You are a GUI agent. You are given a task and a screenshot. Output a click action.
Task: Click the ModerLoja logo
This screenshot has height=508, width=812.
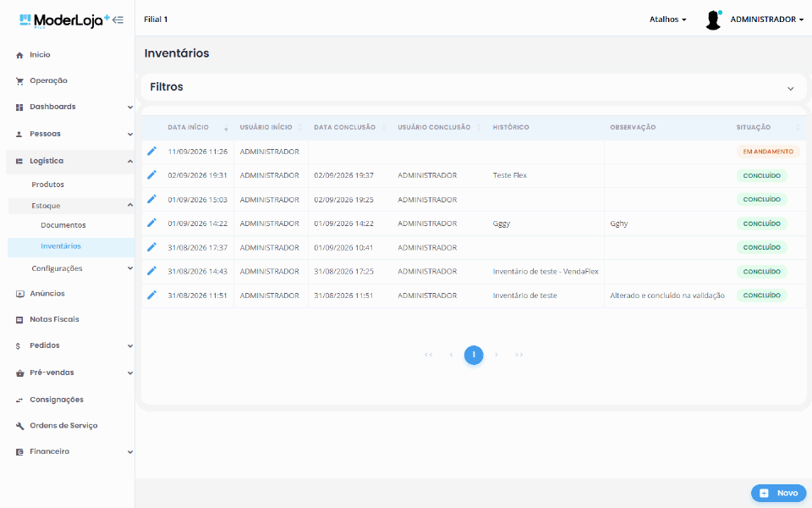coord(64,20)
